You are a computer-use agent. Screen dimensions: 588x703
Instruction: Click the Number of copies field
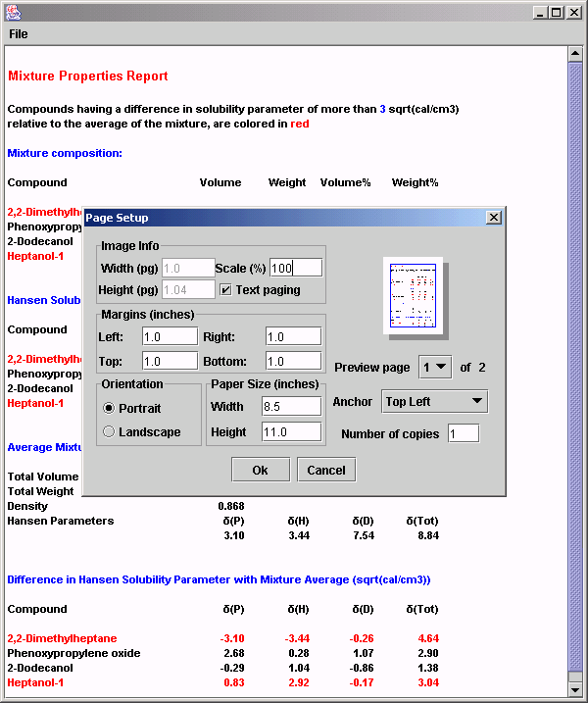click(x=464, y=433)
